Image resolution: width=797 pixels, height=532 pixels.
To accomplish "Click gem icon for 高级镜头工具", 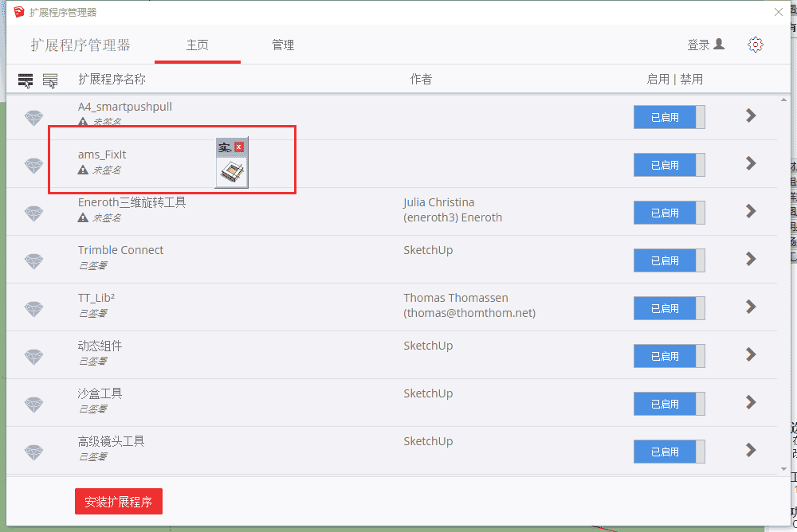I will tap(34, 452).
